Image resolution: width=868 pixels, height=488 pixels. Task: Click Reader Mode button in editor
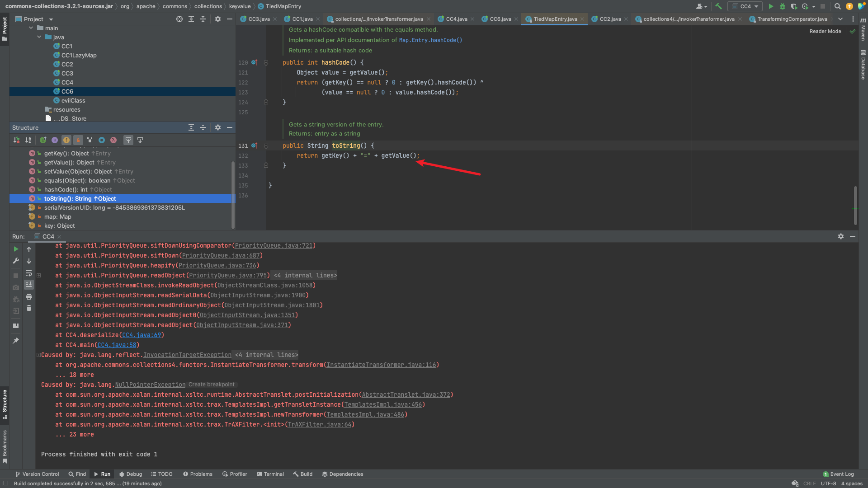pos(825,31)
